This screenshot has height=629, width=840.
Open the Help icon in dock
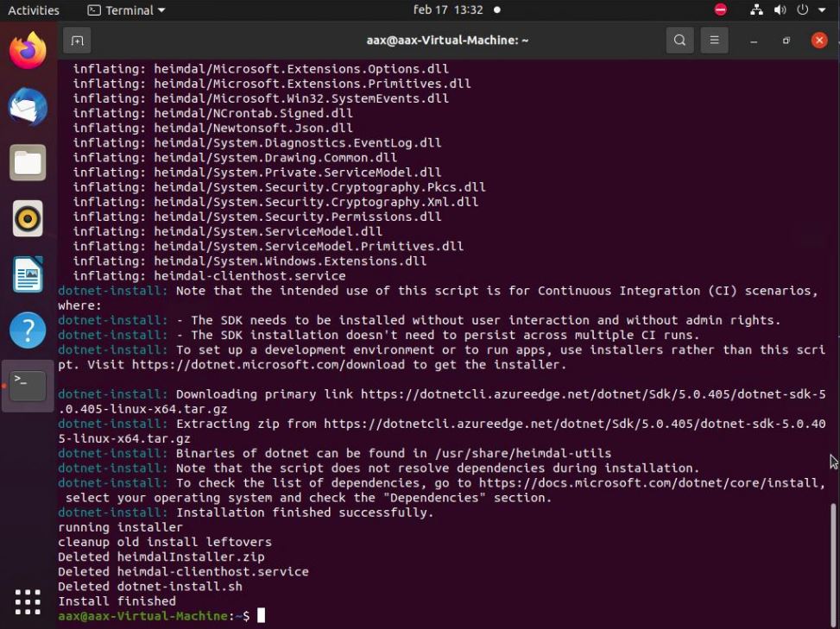28,330
